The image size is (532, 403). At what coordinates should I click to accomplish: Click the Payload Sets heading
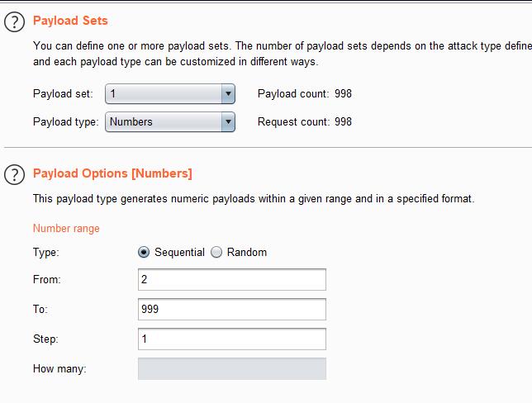click(x=70, y=21)
